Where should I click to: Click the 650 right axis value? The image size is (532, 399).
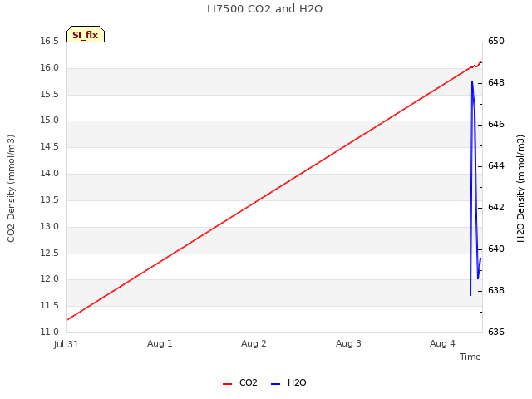(x=496, y=41)
